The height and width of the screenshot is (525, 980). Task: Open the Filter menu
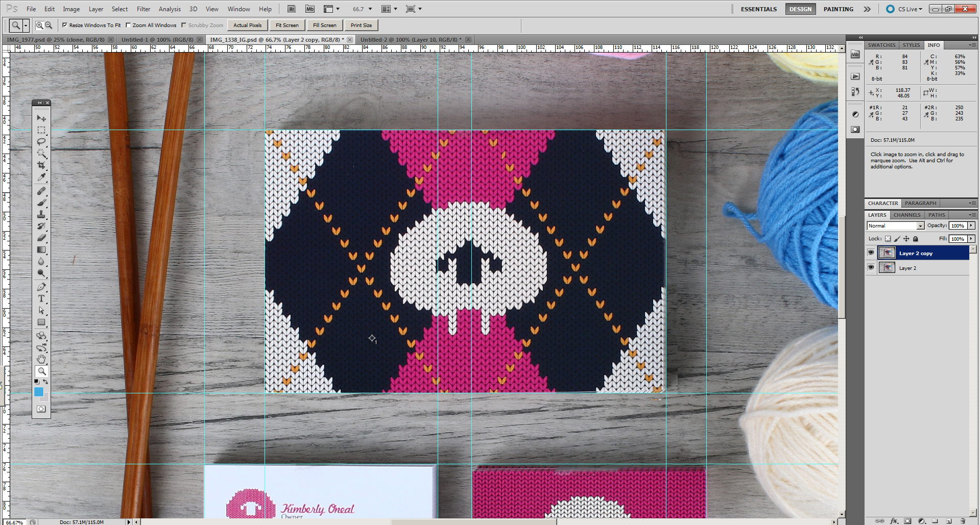point(144,9)
